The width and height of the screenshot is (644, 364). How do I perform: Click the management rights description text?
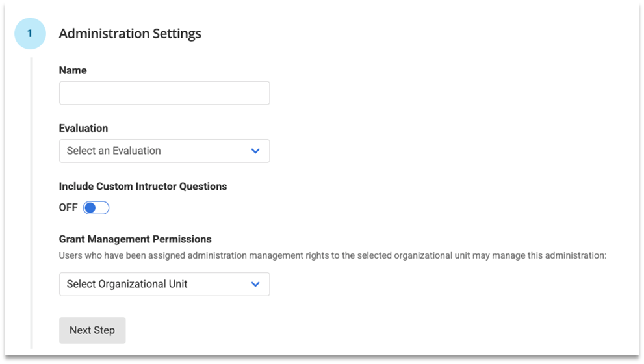tap(332, 255)
